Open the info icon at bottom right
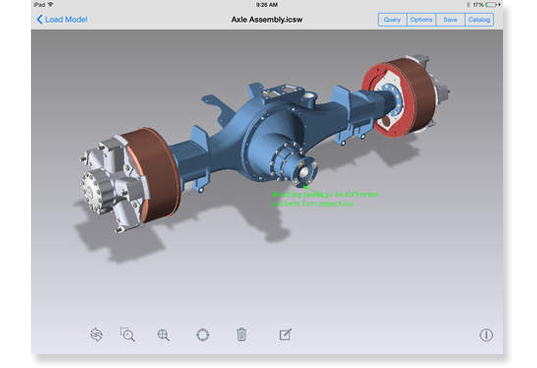 pyautogui.click(x=486, y=334)
